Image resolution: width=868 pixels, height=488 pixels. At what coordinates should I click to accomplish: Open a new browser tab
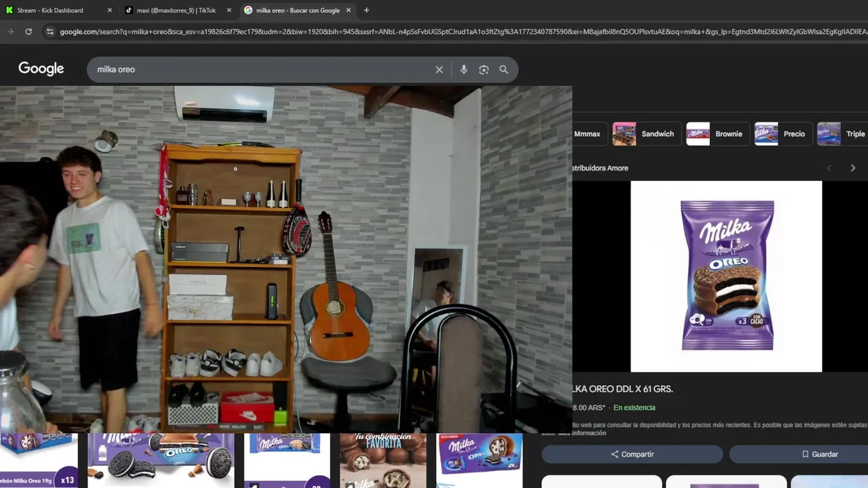[366, 10]
